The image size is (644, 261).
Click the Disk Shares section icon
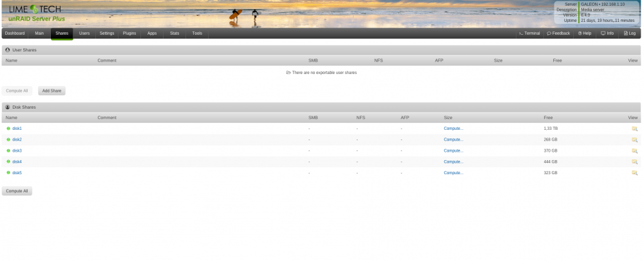(7, 107)
